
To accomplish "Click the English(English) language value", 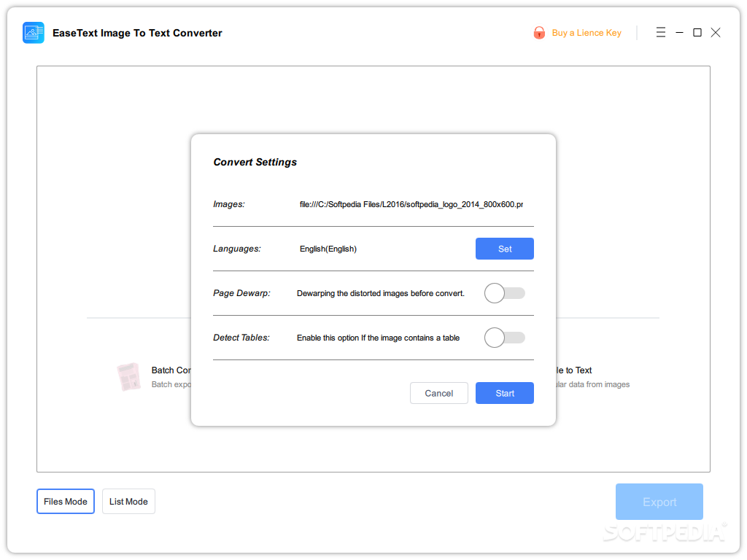I will pos(328,249).
